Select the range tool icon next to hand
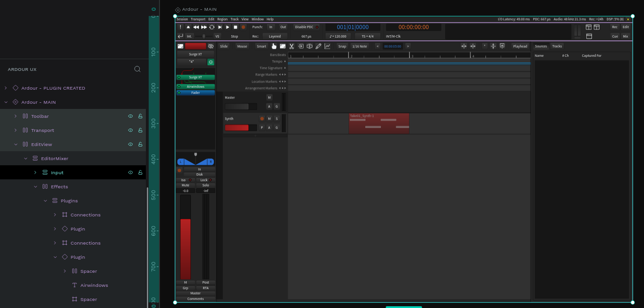Viewport: 644px width, 308px height. pyautogui.click(x=283, y=46)
